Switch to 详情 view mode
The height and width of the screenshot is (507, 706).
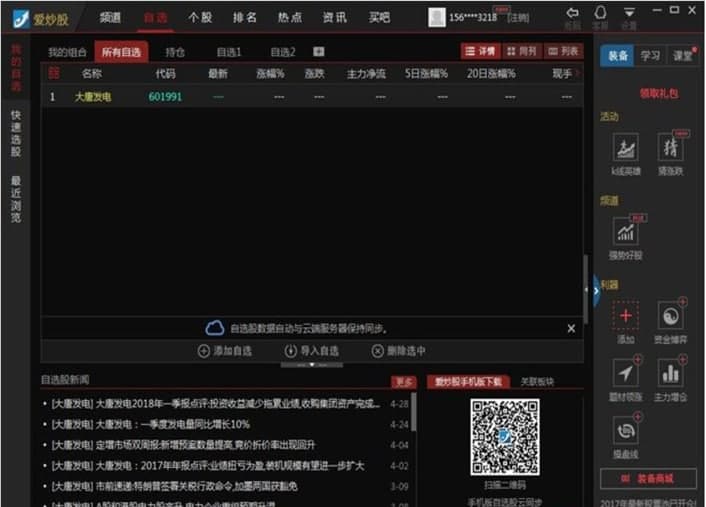[x=480, y=51]
